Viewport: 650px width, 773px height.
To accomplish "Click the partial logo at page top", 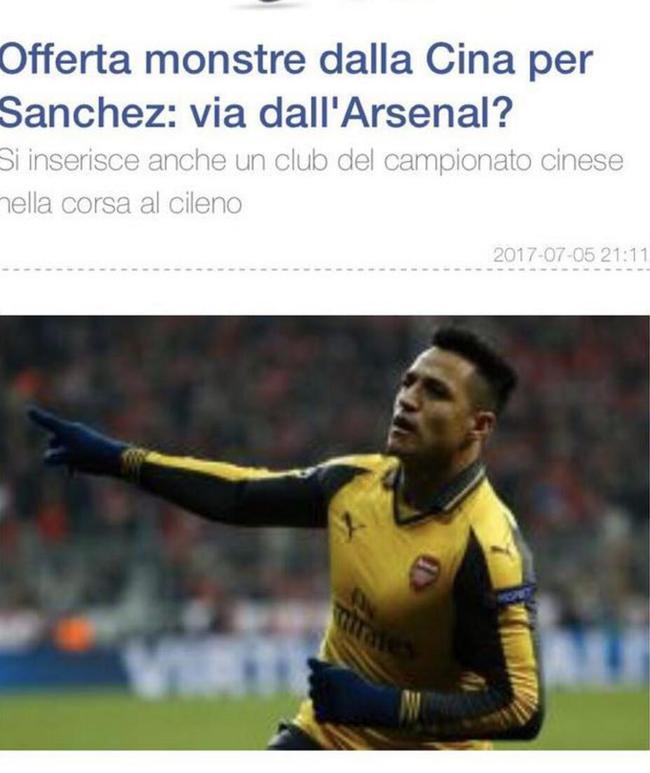I will (x=271, y=3).
